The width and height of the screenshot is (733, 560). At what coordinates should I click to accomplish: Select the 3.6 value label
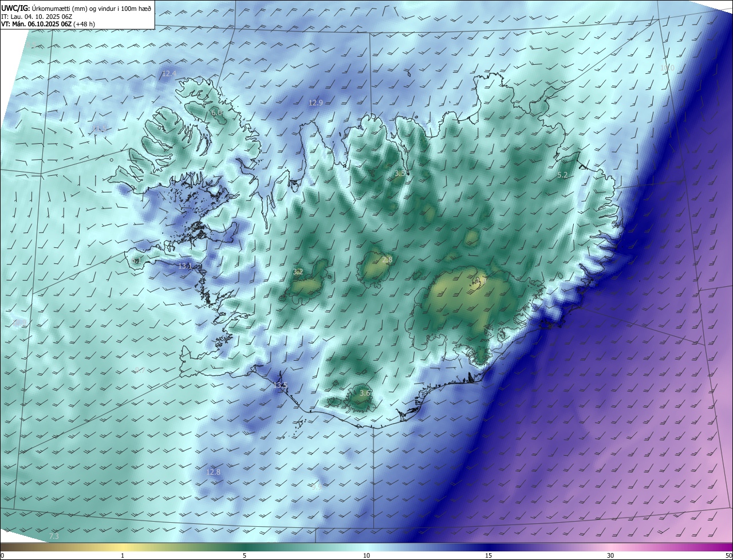click(x=365, y=393)
